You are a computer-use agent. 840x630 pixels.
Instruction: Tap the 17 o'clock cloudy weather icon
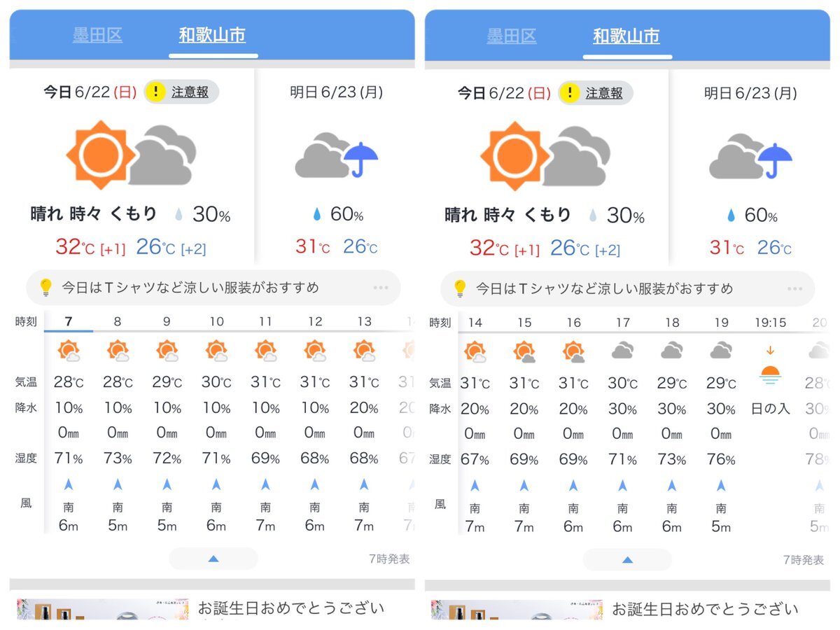(623, 351)
